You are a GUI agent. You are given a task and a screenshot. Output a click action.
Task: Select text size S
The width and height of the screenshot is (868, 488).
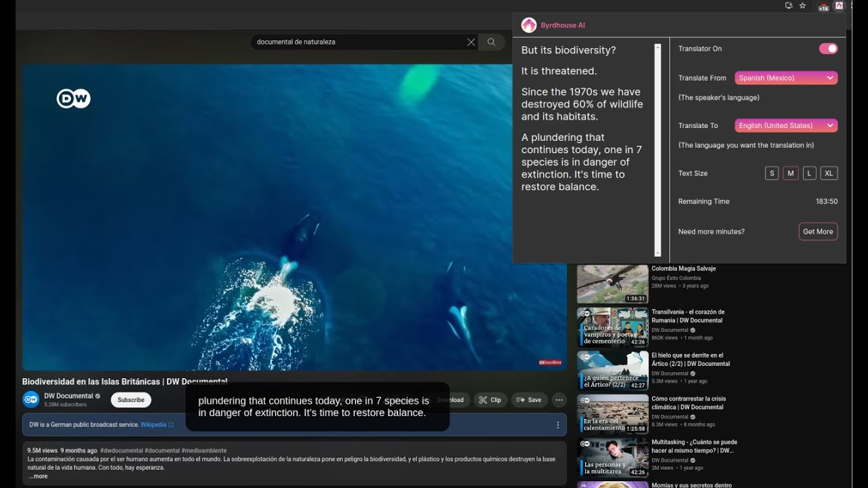pos(772,174)
